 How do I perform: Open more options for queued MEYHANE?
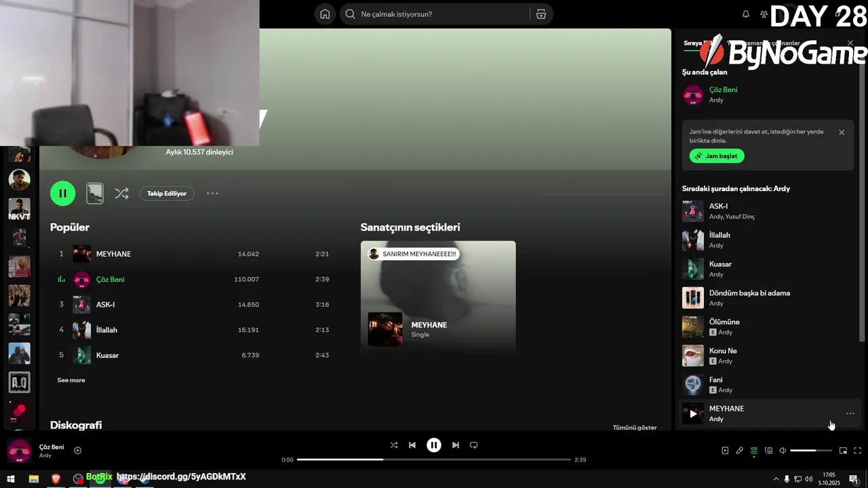click(850, 413)
